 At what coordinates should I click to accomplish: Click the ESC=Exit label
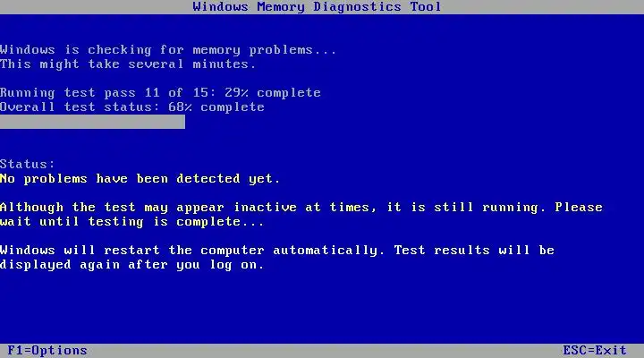click(x=594, y=351)
